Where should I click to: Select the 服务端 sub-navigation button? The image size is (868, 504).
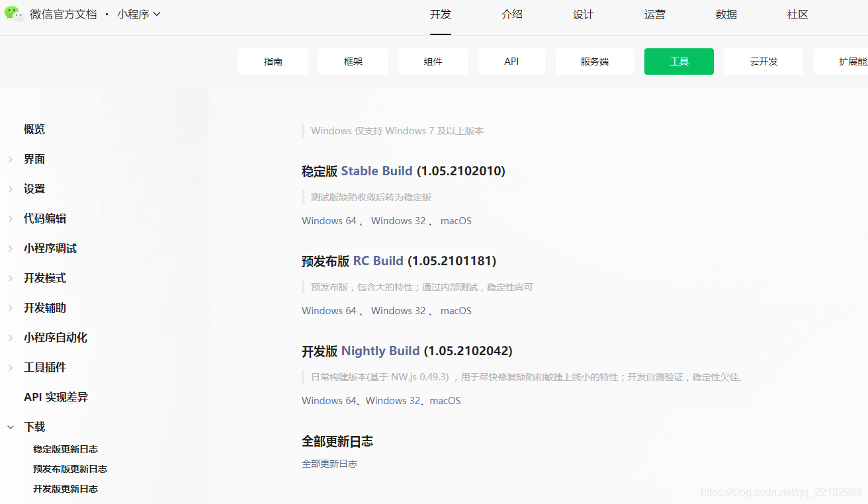click(595, 62)
